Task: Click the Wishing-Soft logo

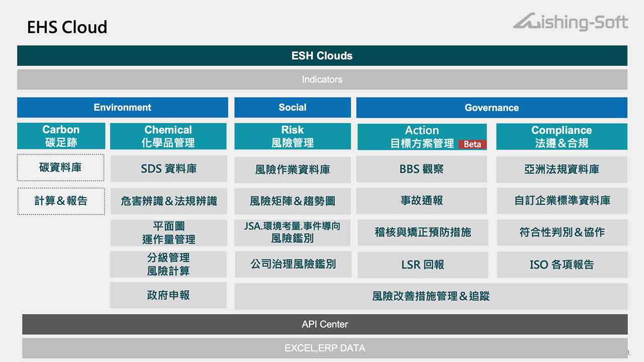Action: pos(571,23)
